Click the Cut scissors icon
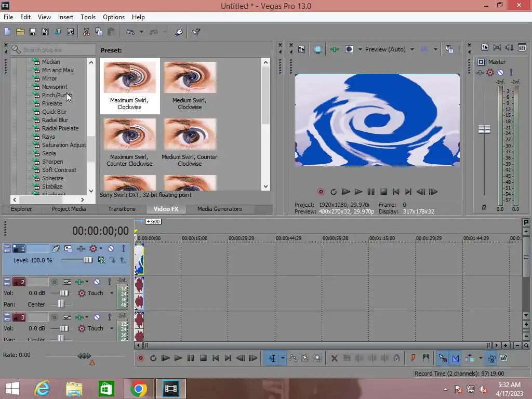 tap(86, 32)
